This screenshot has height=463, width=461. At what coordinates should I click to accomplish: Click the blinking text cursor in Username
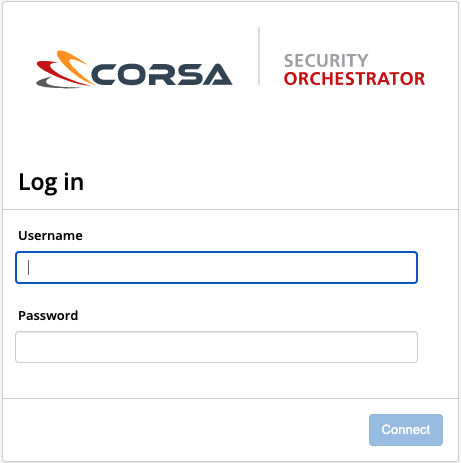pyautogui.click(x=29, y=267)
